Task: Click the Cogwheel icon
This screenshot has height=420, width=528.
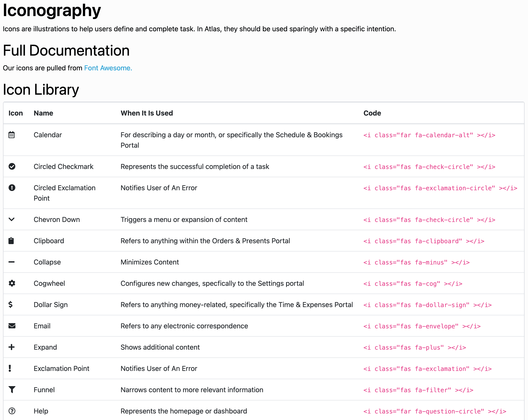Action: [x=12, y=283]
